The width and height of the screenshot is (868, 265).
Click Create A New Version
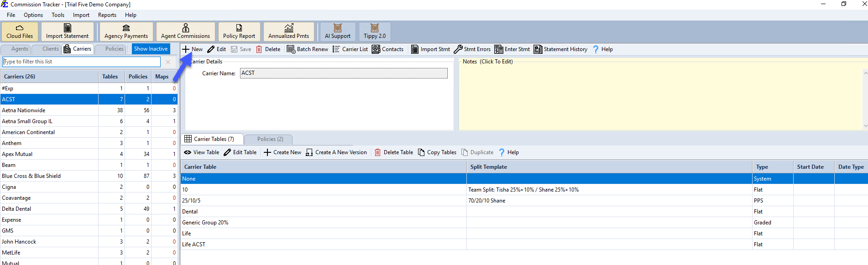coord(336,152)
